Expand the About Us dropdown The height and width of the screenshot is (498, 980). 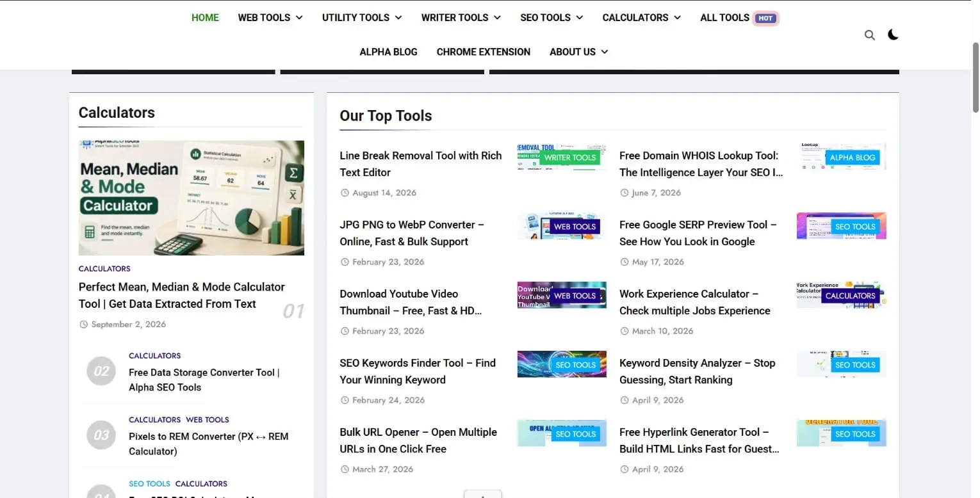579,52
